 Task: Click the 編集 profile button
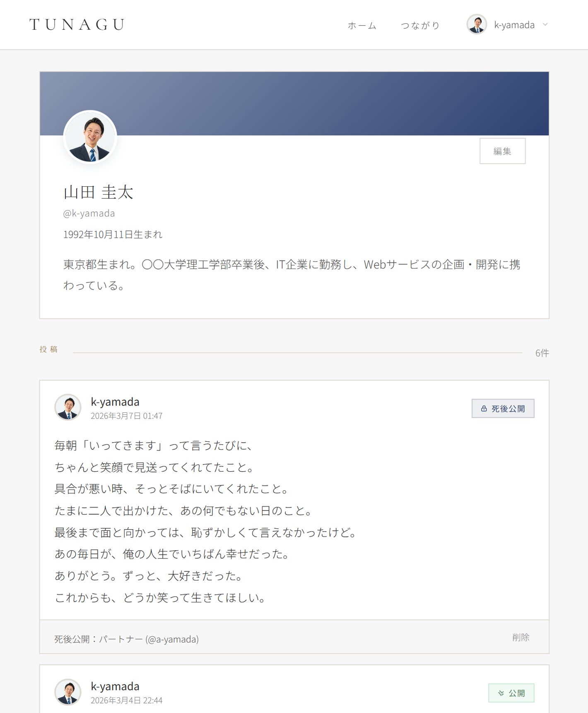(502, 151)
